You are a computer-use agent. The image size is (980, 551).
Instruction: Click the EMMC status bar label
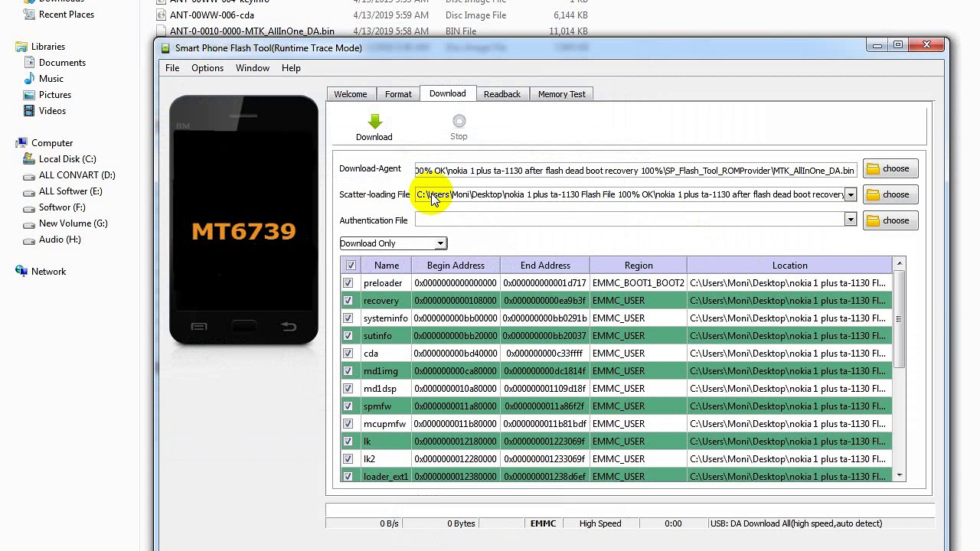pos(543,523)
